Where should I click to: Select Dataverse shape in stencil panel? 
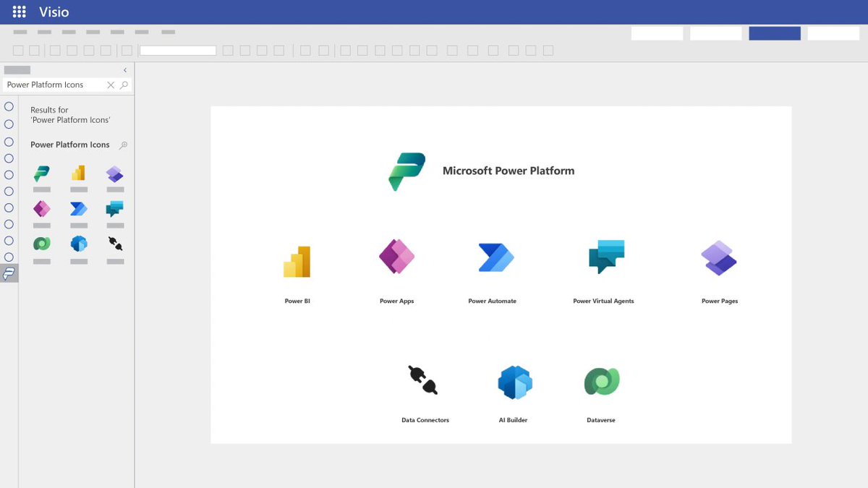click(x=42, y=244)
